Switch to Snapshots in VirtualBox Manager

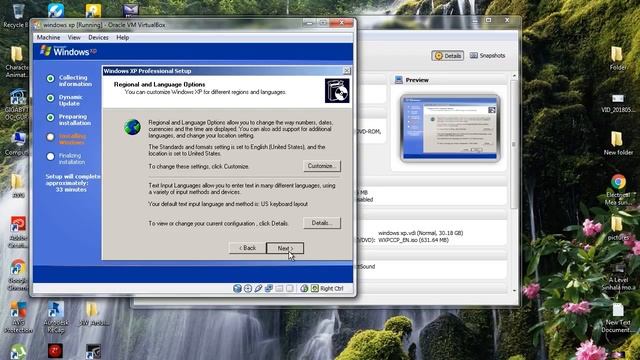pyautogui.click(x=487, y=56)
